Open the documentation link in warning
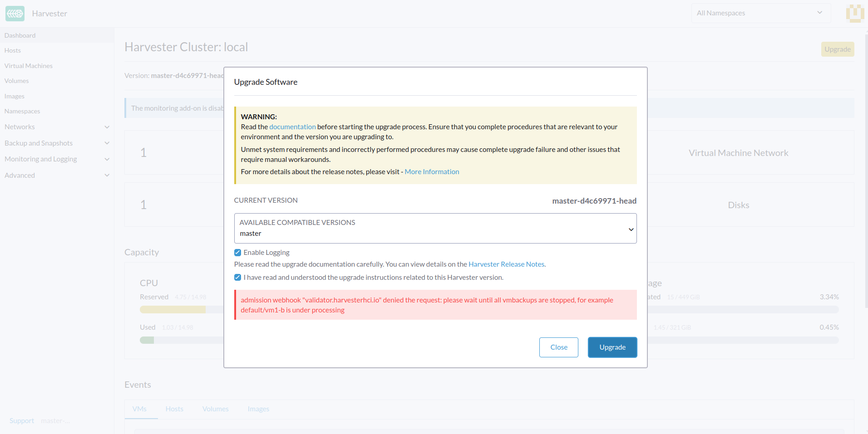The image size is (868, 434). click(x=292, y=127)
